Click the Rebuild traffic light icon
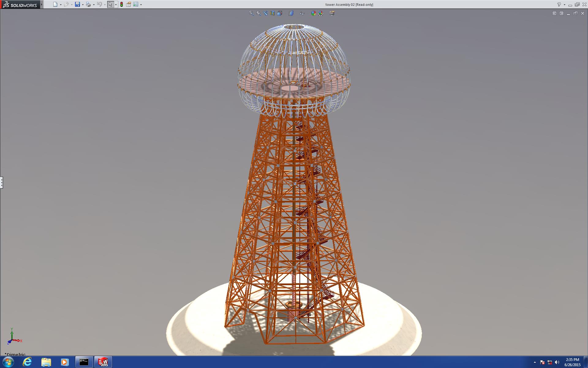Image resolution: width=588 pixels, height=368 pixels. coord(122,4)
